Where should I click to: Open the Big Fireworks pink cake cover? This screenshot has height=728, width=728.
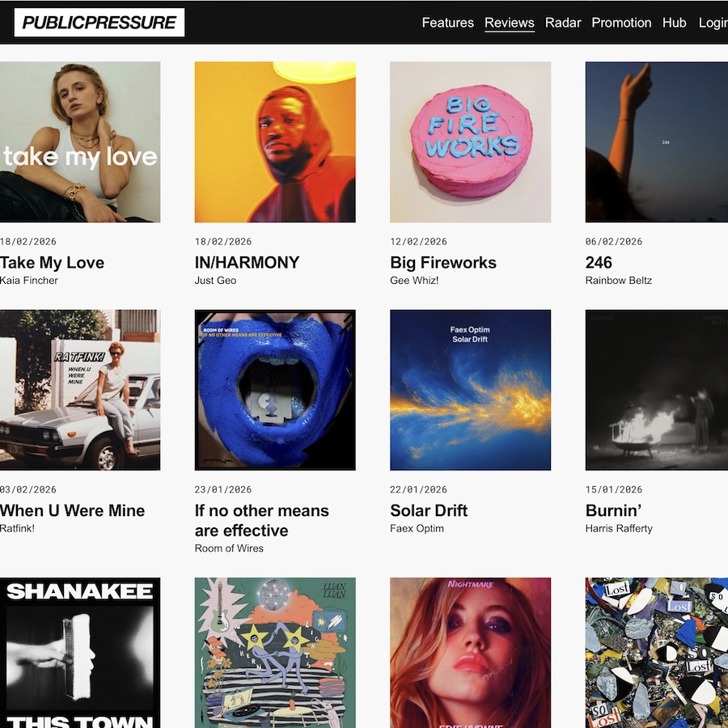point(470,142)
